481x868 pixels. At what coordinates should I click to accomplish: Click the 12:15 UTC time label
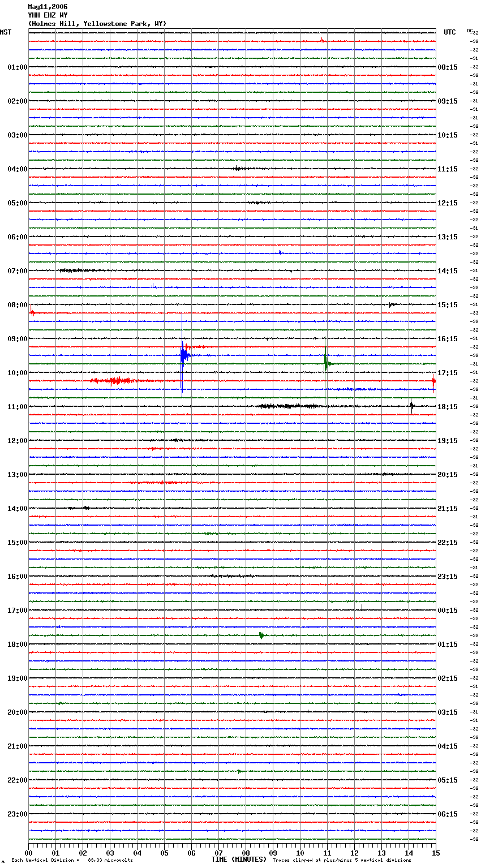pyautogui.click(x=448, y=203)
